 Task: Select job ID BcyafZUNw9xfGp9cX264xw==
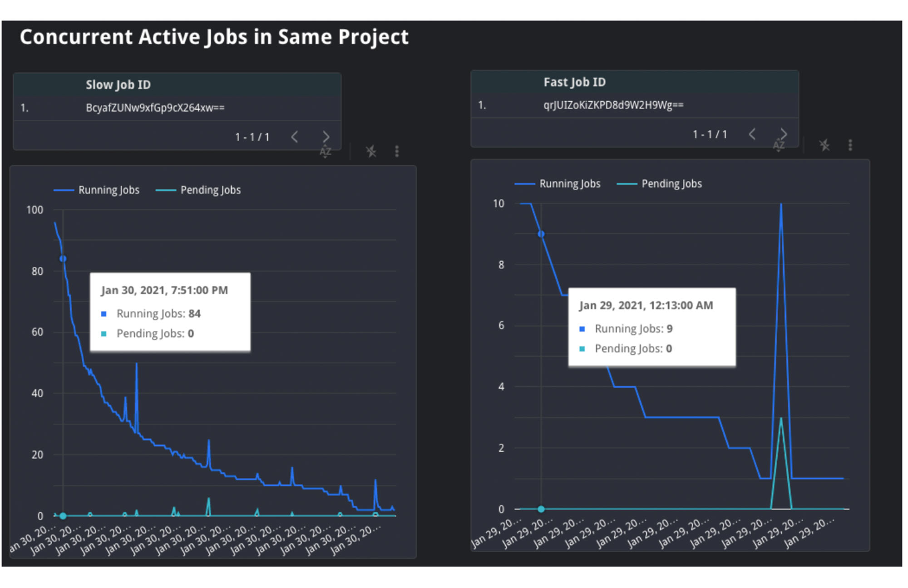click(155, 108)
